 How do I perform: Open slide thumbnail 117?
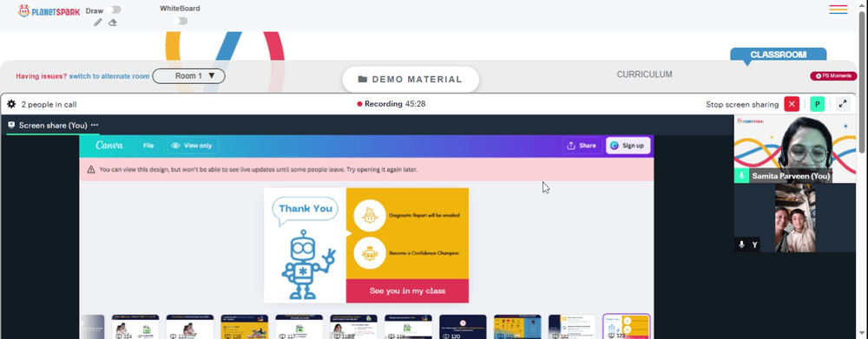299,327
